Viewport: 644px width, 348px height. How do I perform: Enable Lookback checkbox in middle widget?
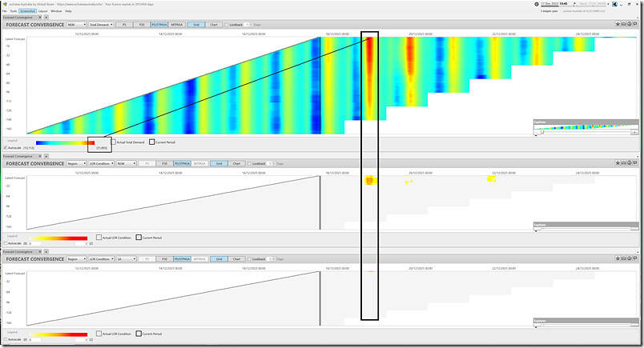coord(249,163)
